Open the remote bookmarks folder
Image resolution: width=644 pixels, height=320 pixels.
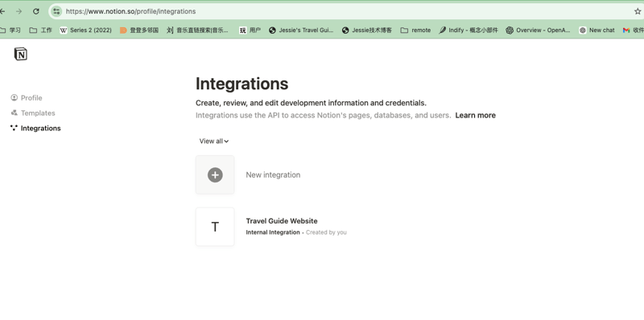point(415,30)
